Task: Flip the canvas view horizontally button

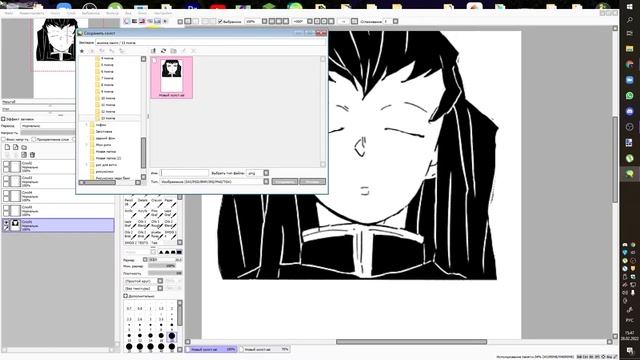Action: [354, 21]
